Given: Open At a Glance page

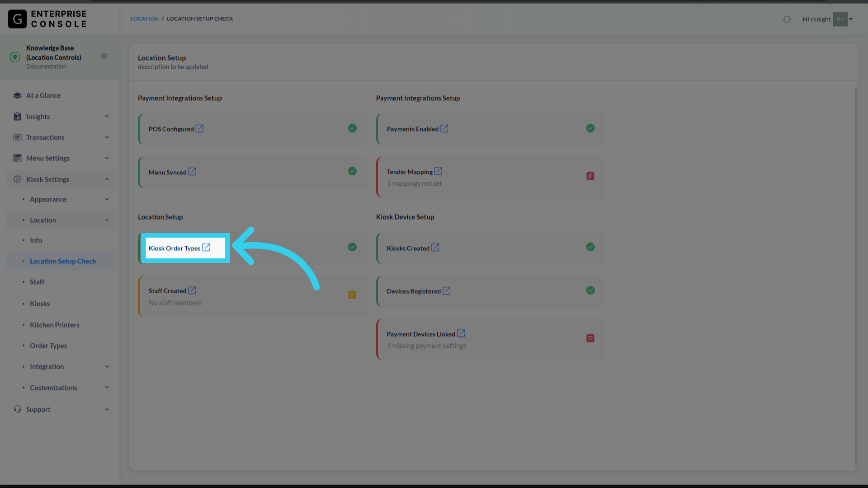Looking at the screenshot, I should click(x=43, y=95).
